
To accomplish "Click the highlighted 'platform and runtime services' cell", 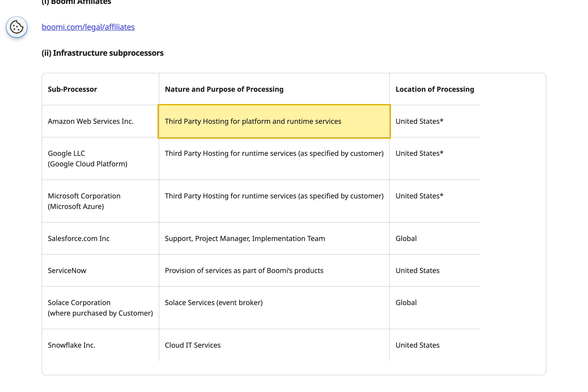I will click(274, 121).
